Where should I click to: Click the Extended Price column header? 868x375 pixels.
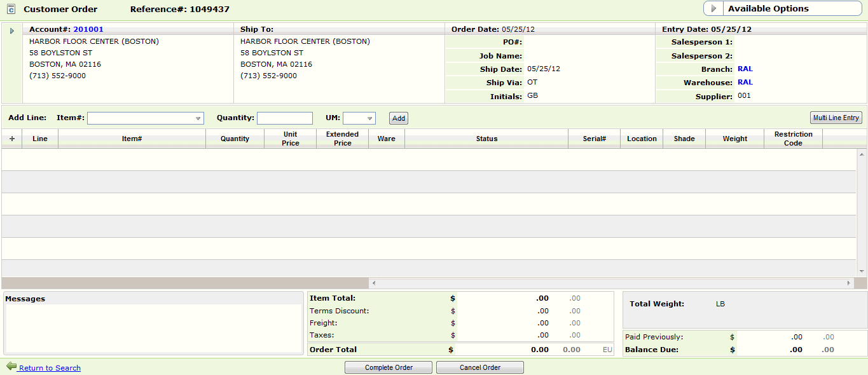(342, 139)
